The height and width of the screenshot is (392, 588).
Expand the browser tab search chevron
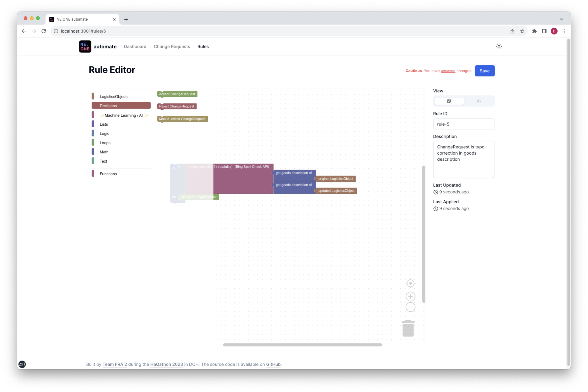point(561,19)
